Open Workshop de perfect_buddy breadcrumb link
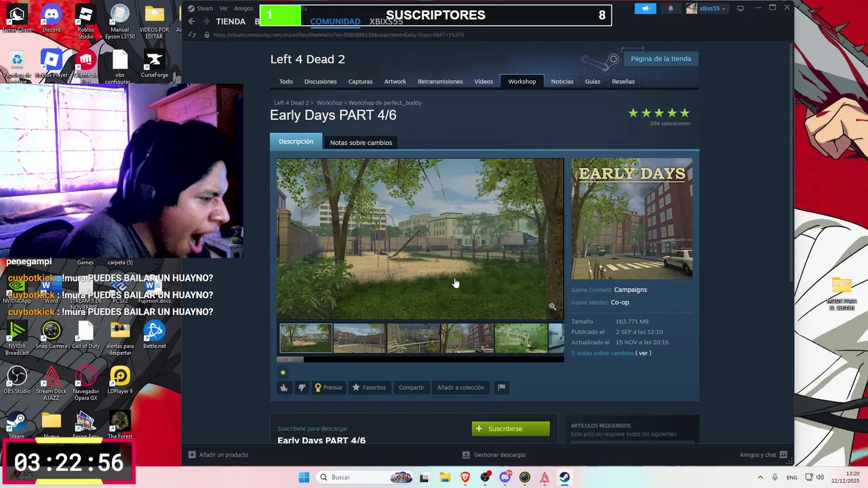 point(385,103)
